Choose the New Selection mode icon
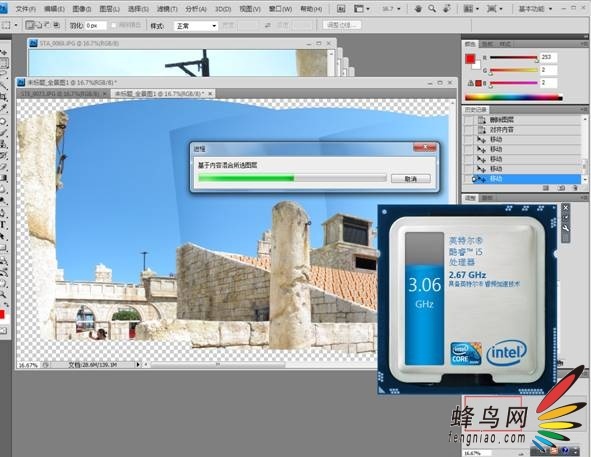The height and width of the screenshot is (457, 591). (x=30, y=25)
